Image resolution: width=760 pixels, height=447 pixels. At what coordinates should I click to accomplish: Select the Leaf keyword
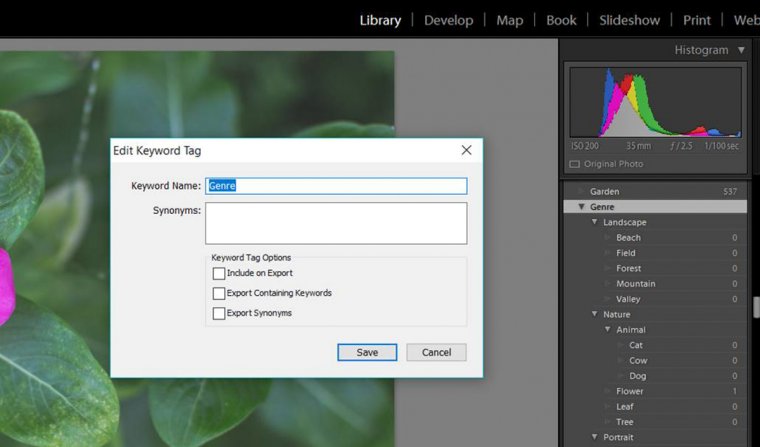624,407
